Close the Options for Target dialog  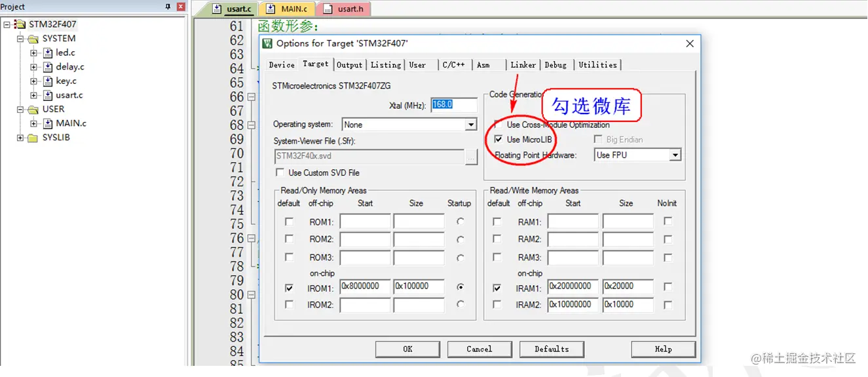[689, 43]
